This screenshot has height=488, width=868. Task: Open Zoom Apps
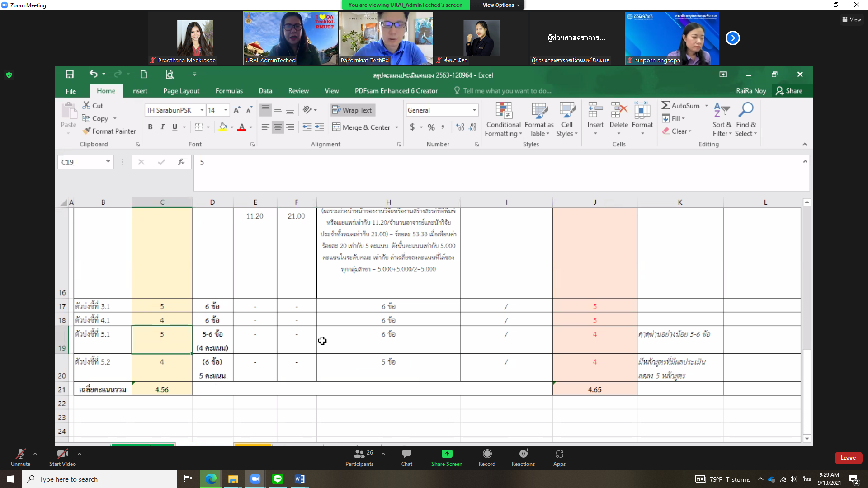(x=559, y=458)
